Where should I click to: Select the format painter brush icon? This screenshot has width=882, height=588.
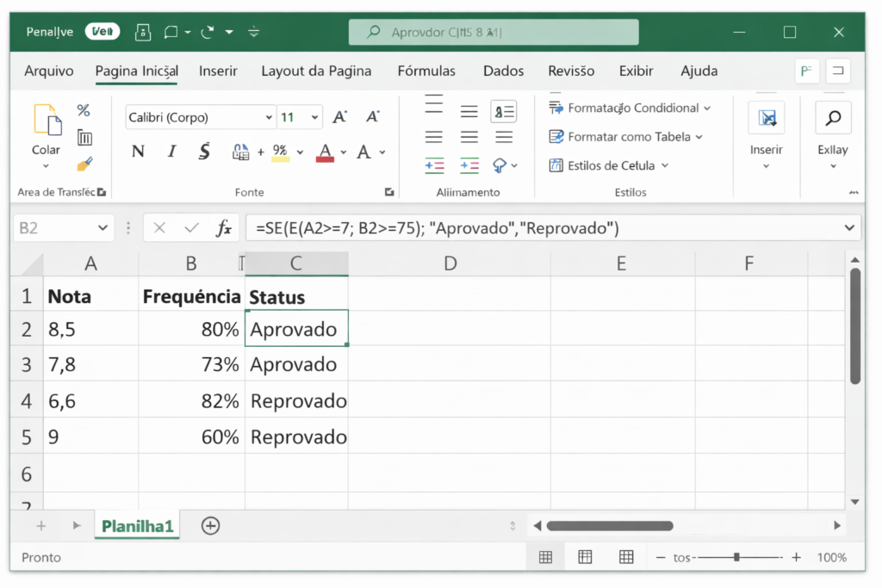(x=84, y=164)
